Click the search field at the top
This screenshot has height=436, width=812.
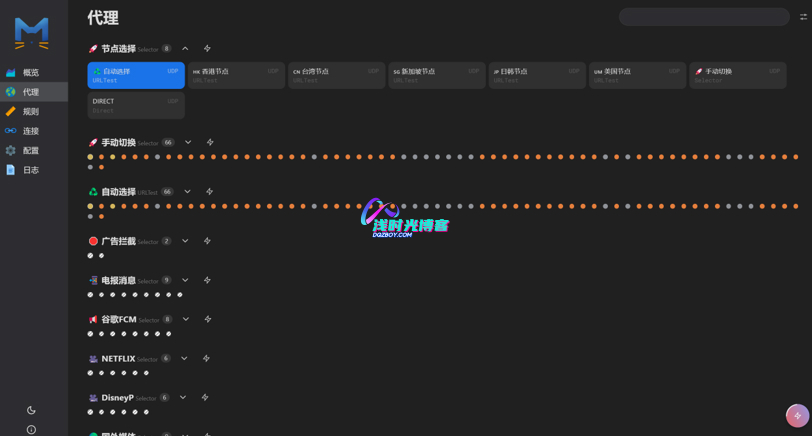(x=704, y=17)
